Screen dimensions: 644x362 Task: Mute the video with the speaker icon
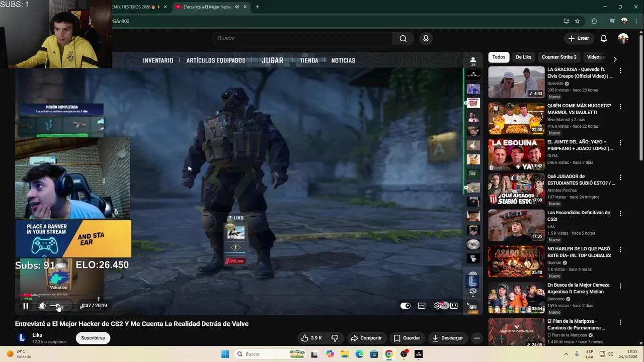coord(42,306)
